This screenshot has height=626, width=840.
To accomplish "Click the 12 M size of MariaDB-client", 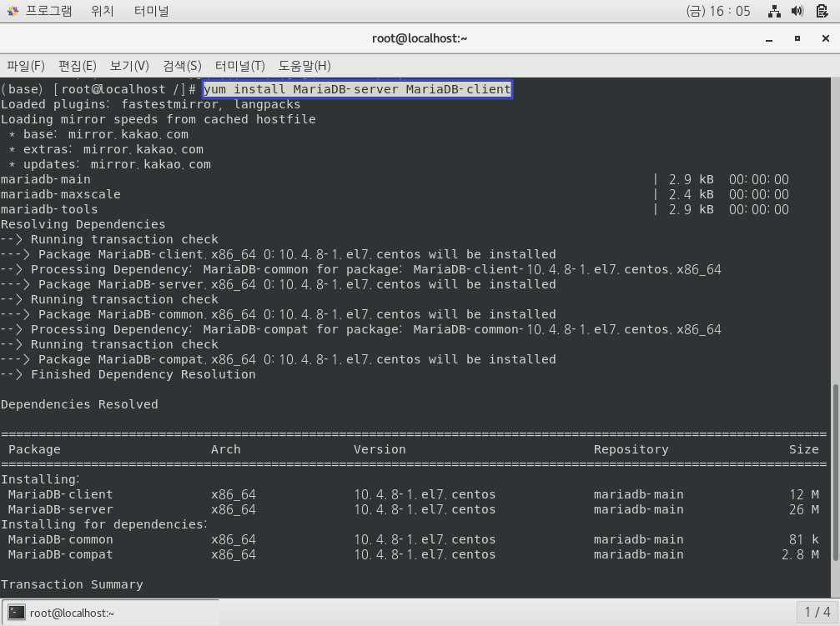I will pyautogui.click(x=803, y=494).
